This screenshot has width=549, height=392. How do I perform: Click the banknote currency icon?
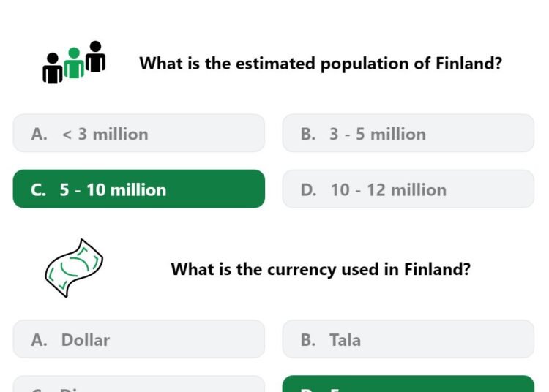[74, 268]
